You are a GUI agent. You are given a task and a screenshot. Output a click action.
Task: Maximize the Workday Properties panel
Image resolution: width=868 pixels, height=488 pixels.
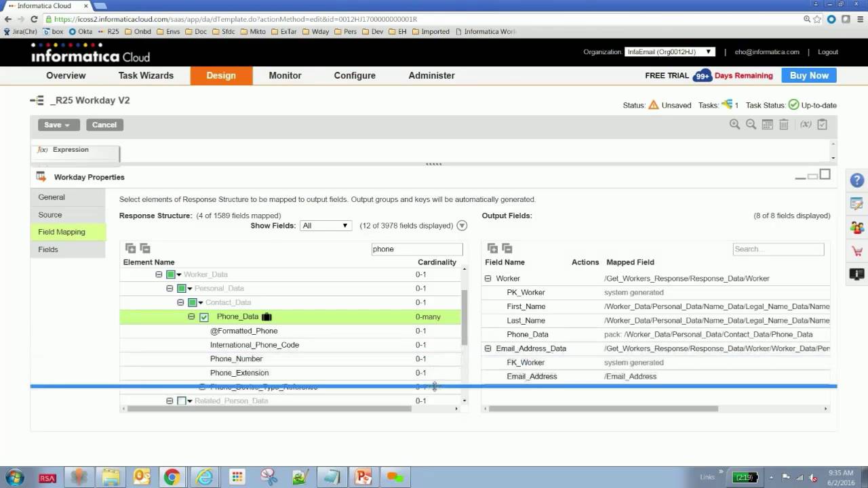point(825,174)
